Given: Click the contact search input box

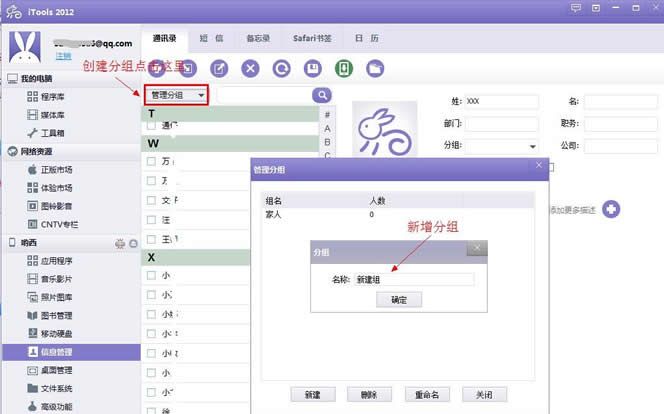Looking at the screenshot, I should tap(264, 95).
